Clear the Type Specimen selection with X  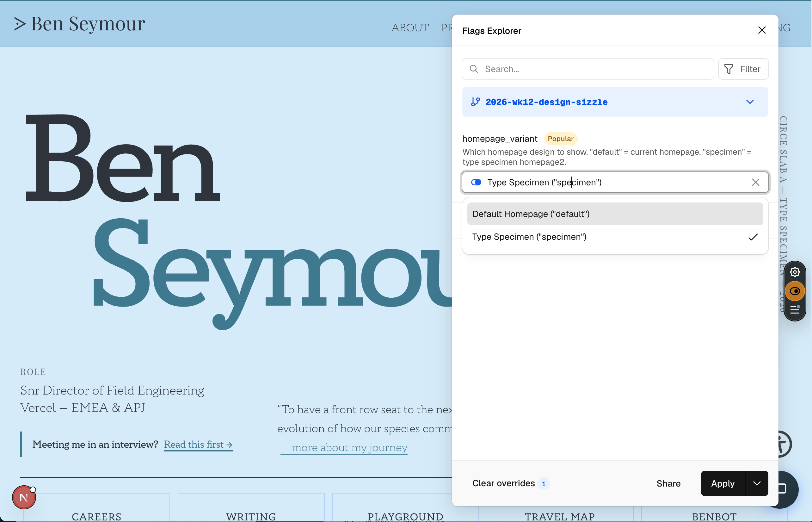point(755,182)
